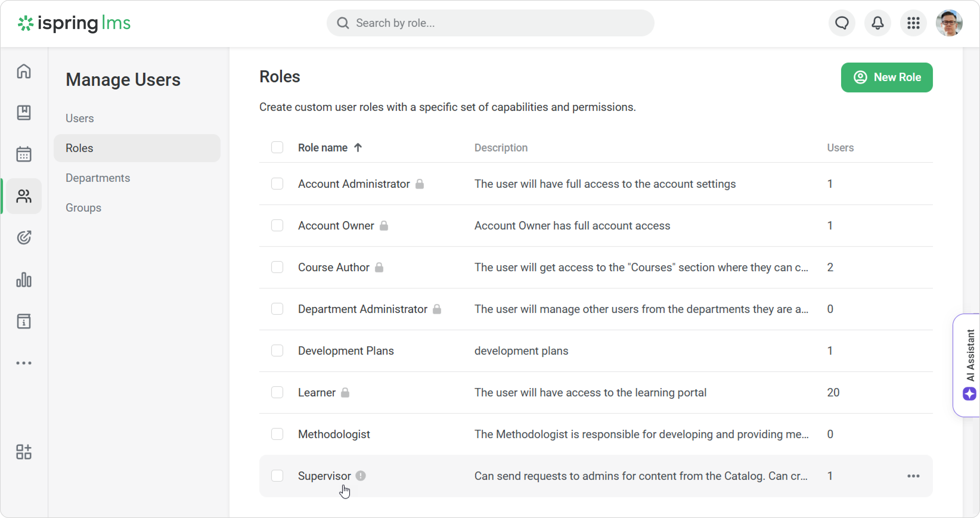Check the Development Plans role checkbox

tap(277, 350)
